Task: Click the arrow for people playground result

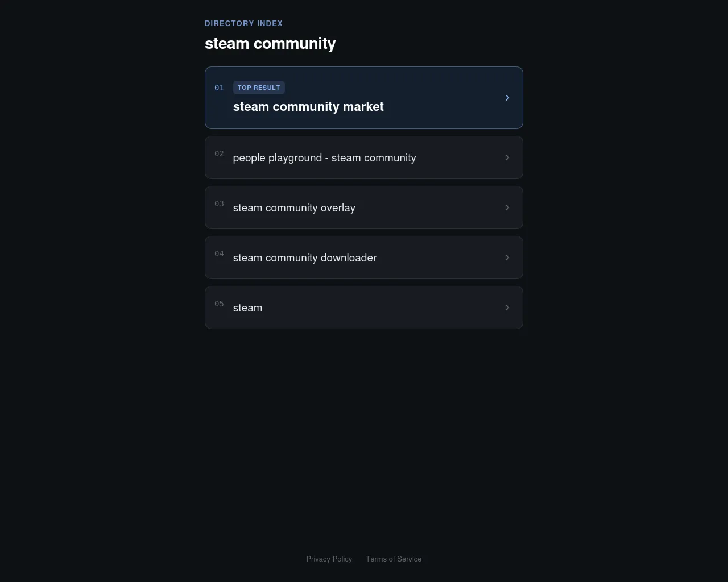Action: (507, 157)
